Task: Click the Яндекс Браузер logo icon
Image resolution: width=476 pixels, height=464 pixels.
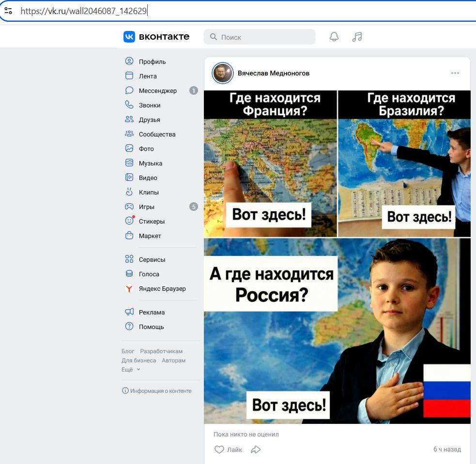Action: [129, 288]
